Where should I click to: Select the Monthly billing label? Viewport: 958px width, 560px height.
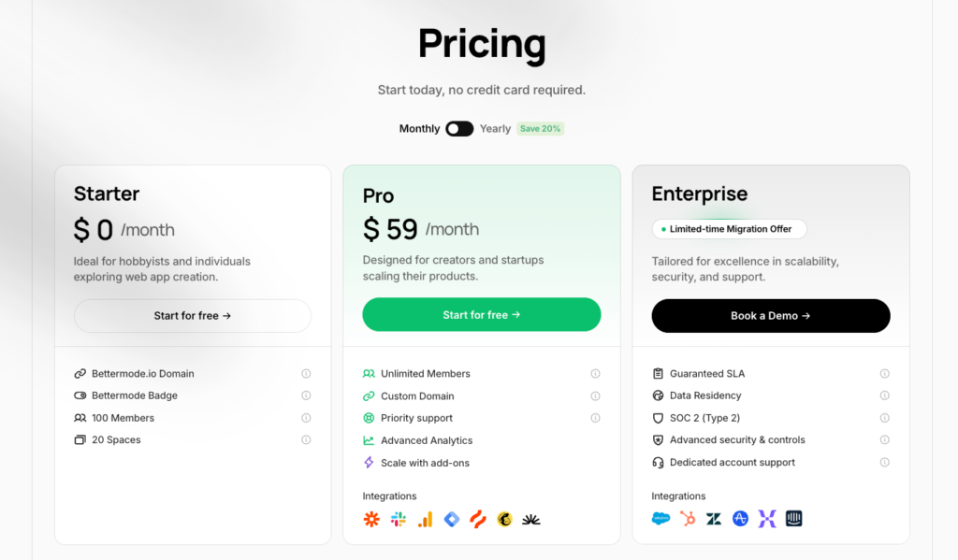[x=419, y=129]
